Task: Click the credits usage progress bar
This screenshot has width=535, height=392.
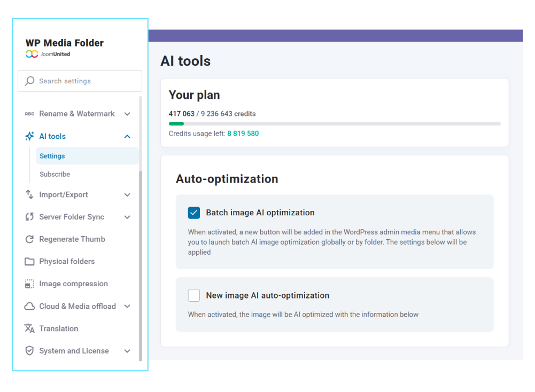Action: click(x=335, y=123)
